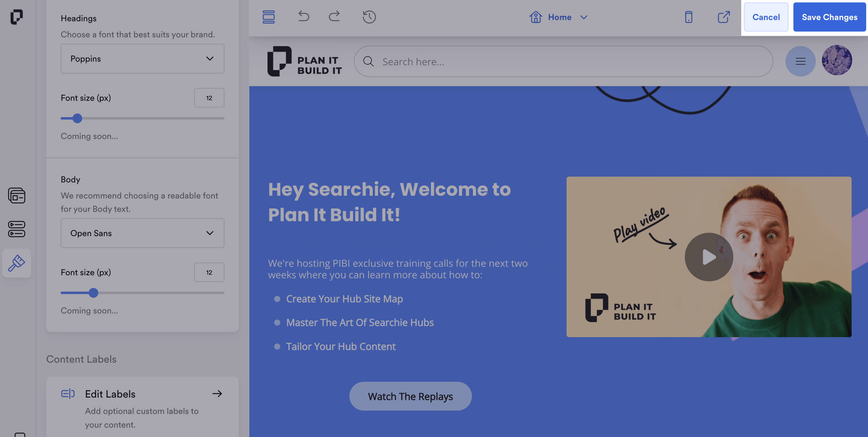
Task: Click the Body font size input field
Action: coord(209,272)
